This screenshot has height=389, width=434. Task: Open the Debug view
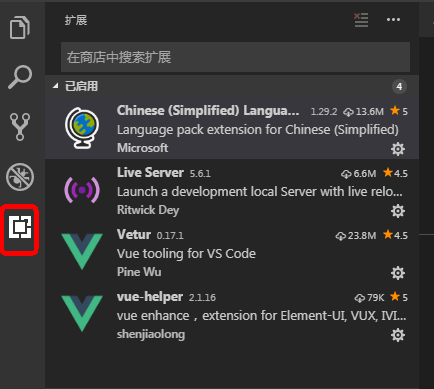(x=20, y=177)
